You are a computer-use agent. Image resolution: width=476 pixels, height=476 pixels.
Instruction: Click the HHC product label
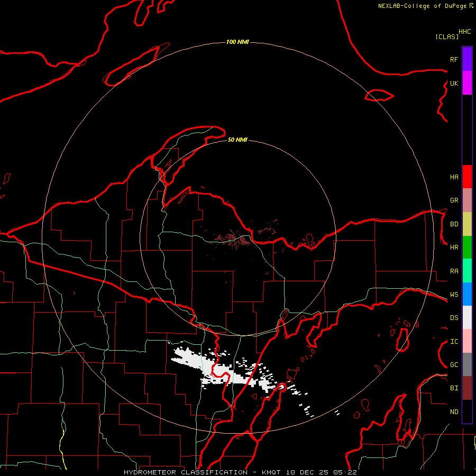point(465,32)
